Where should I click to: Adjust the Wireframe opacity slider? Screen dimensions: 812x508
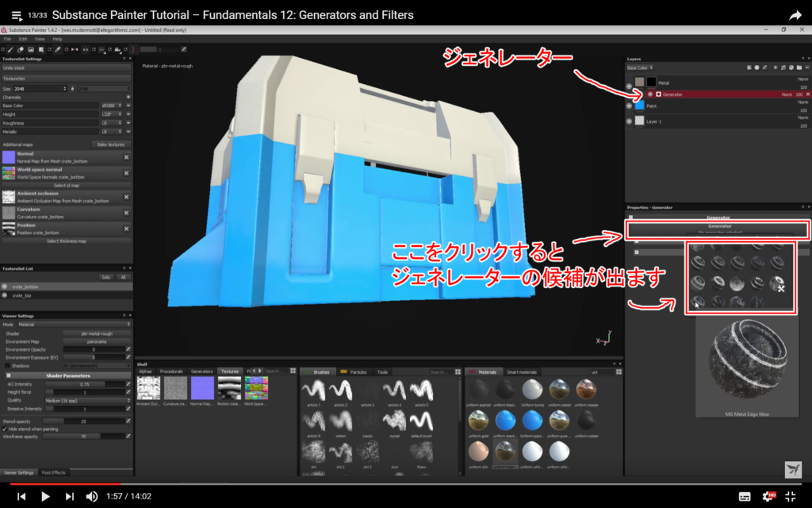83,437
